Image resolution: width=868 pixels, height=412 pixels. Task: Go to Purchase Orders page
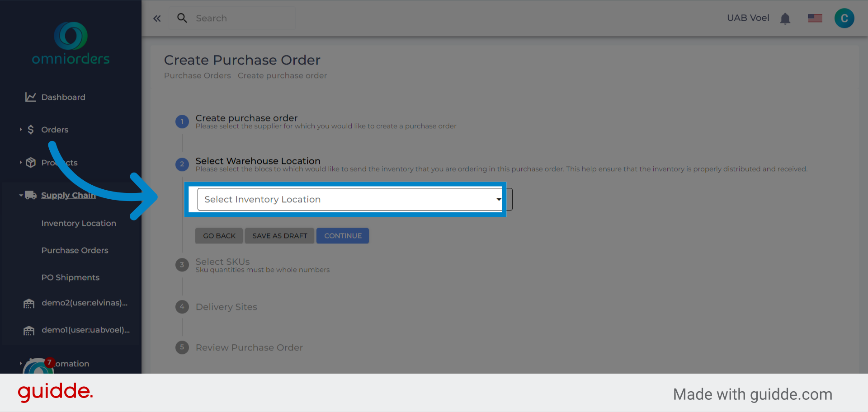tap(75, 250)
